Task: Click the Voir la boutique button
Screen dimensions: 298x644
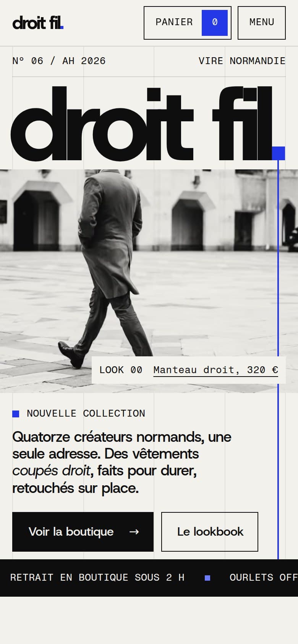Action: click(x=83, y=532)
